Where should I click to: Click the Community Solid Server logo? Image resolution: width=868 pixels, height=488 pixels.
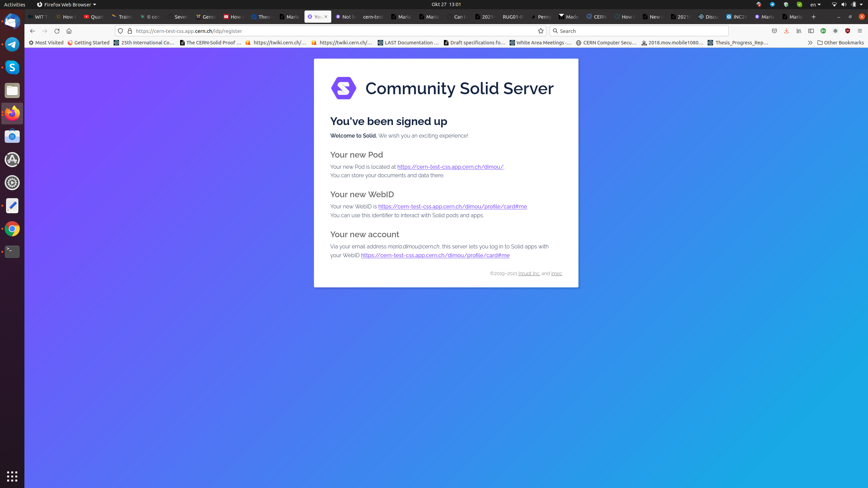click(x=343, y=88)
